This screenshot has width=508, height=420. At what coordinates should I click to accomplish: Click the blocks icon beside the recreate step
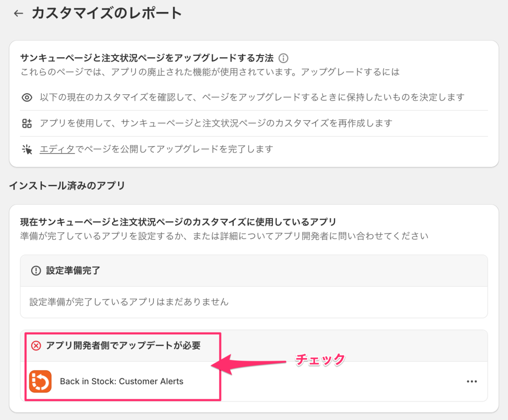point(26,123)
